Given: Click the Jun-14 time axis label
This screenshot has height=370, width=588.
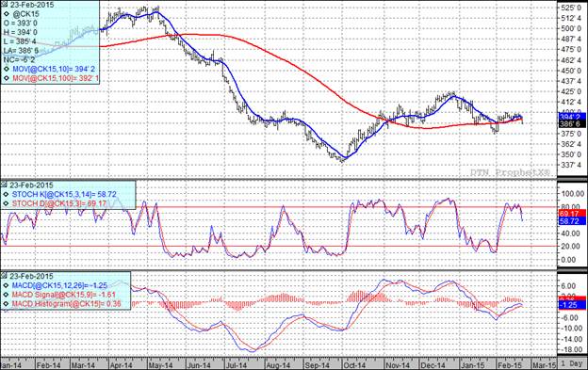Looking at the screenshot, I should point(199,364).
